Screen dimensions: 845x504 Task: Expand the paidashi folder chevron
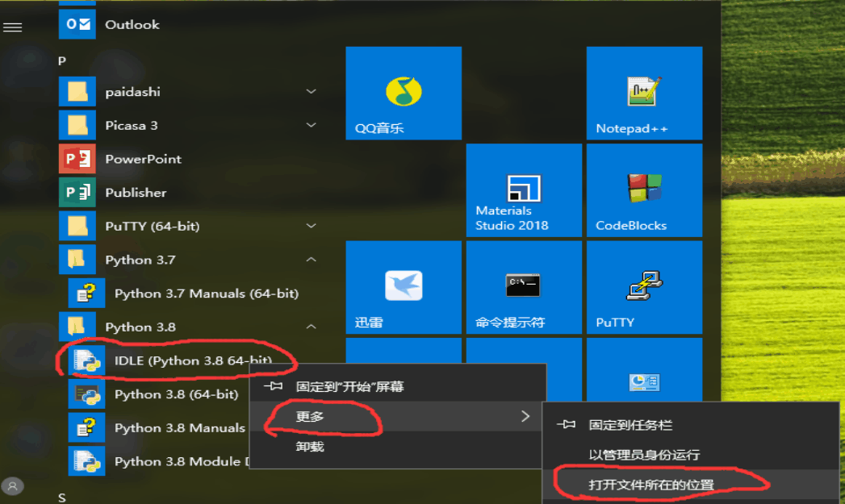point(311,92)
